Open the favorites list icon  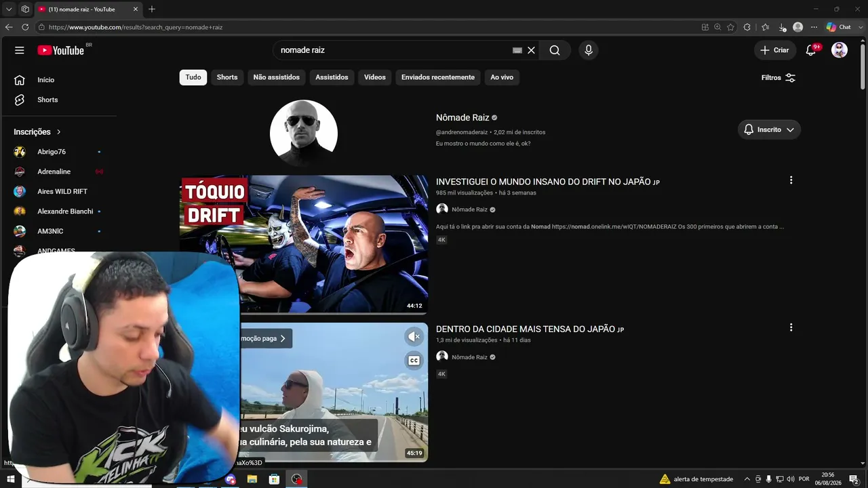point(766,27)
